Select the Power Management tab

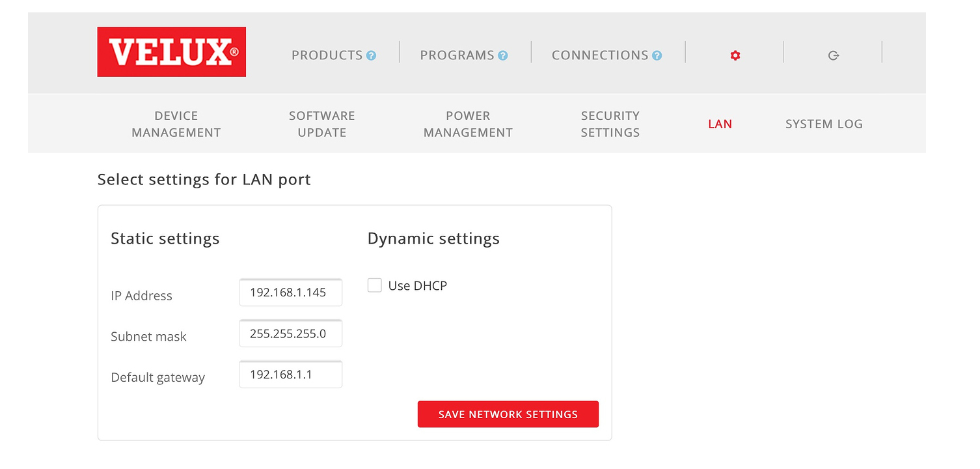[468, 124]
